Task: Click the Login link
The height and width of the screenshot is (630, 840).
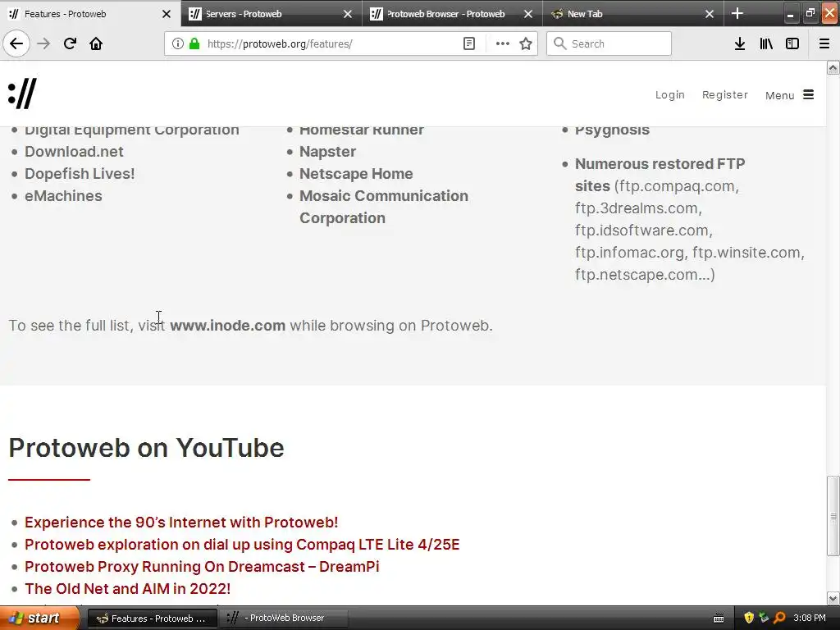Action: tap(669, 95)
